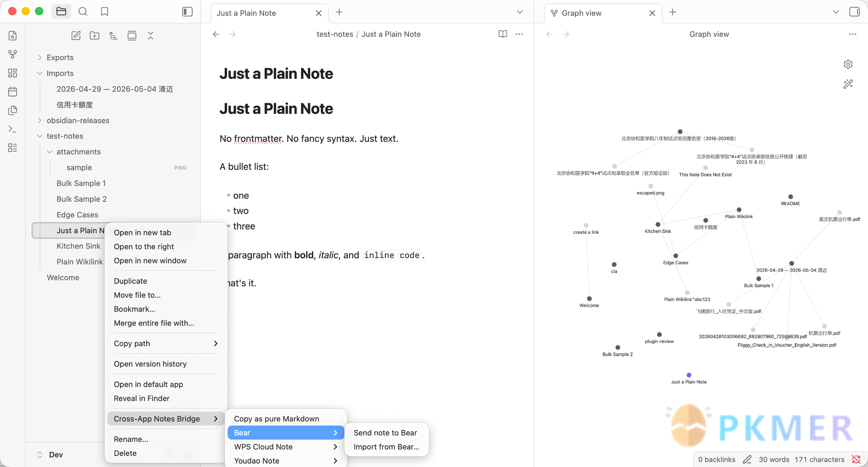Open note pane more options
The width and height of the screenshot is (868, 467).
[519, 34]
